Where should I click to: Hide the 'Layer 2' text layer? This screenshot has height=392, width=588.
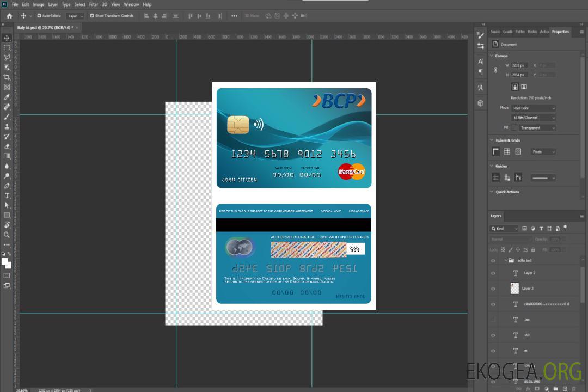pyautogui.click(x=493, y=273)
